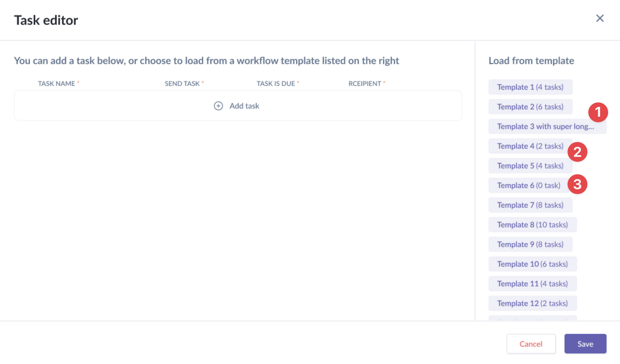
Task: Cancel the task editor
Action: pyautogui.click(x=531, y=344)
